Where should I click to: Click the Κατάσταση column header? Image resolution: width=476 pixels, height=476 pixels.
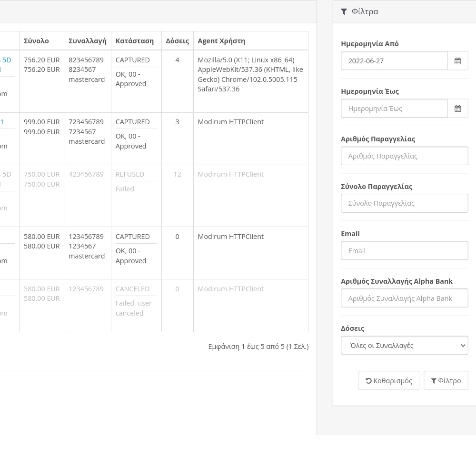(x=135, y=41)
